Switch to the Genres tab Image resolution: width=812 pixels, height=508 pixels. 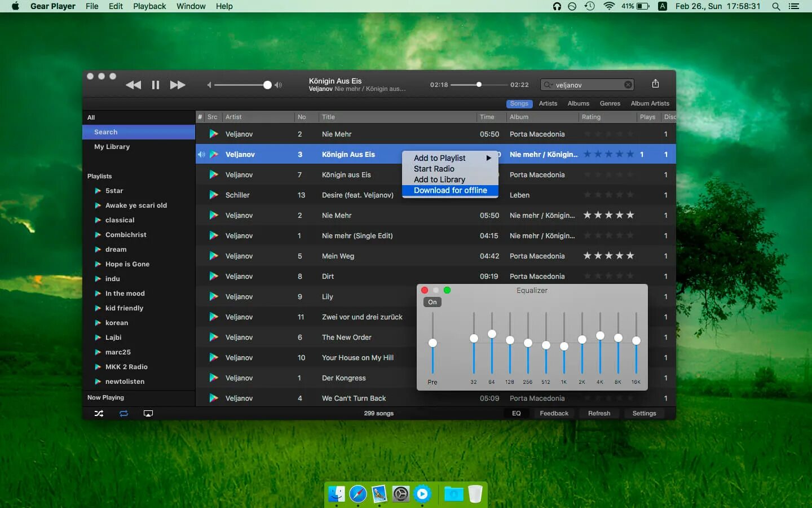pyautogui.click(x=610, y=103)
